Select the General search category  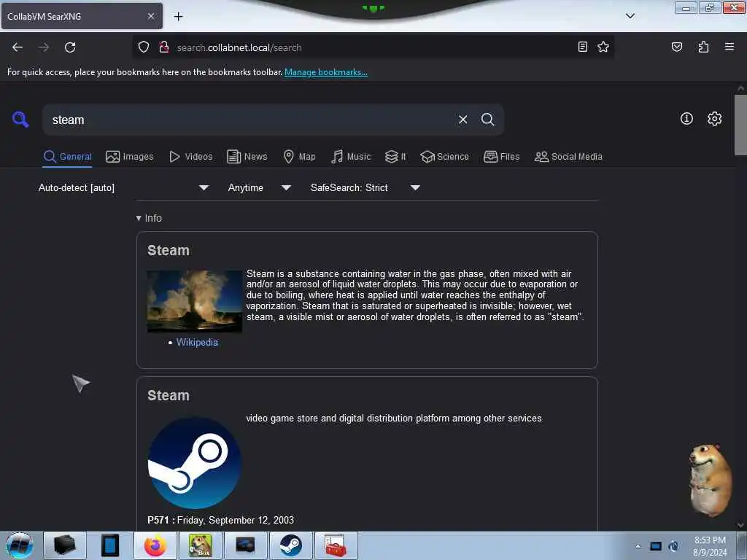pos(67,157)
